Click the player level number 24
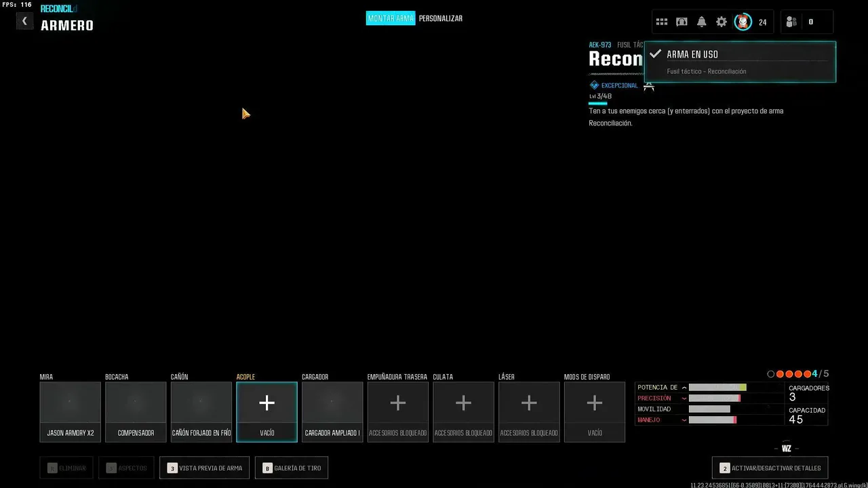Screen dimensions: 868x488 coord(763,22)
